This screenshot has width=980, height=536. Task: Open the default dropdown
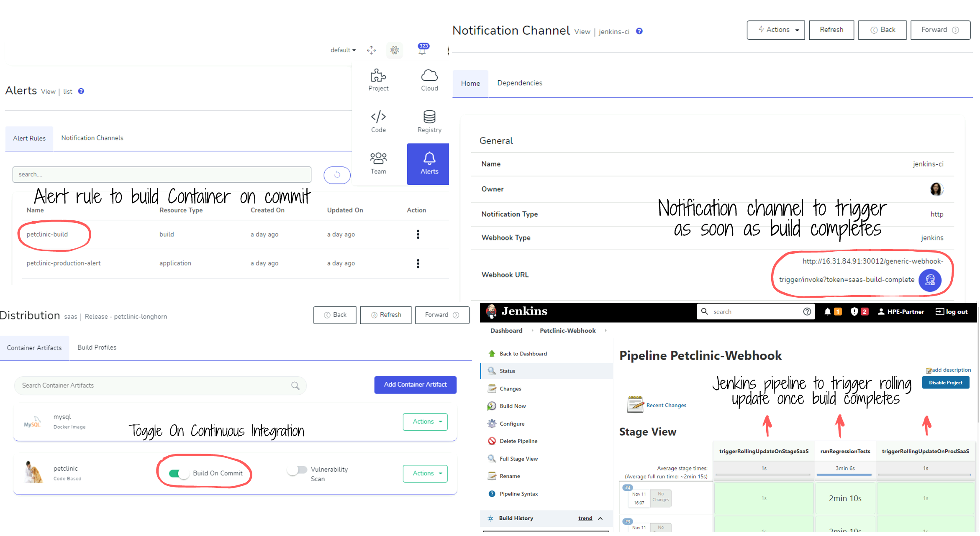tap(343, 50)
